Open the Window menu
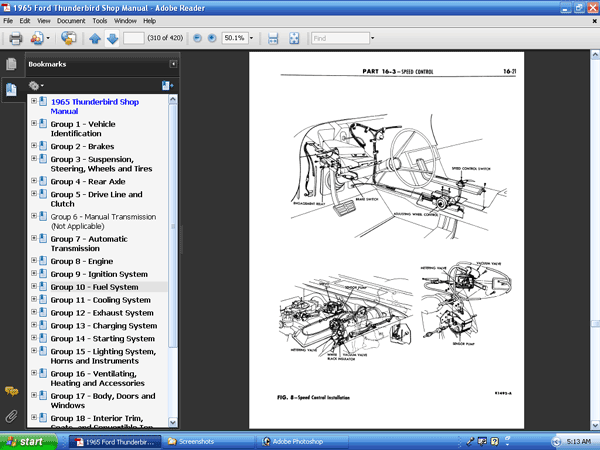 pos(125,21)
